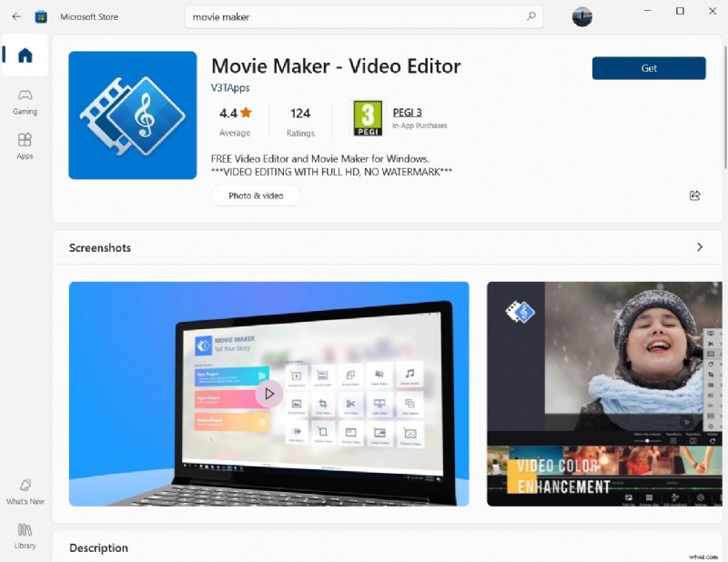Expand the Screenshots section chevron
Image resolution: width=728 pixels, height=562 pixels.
(700, 246)
